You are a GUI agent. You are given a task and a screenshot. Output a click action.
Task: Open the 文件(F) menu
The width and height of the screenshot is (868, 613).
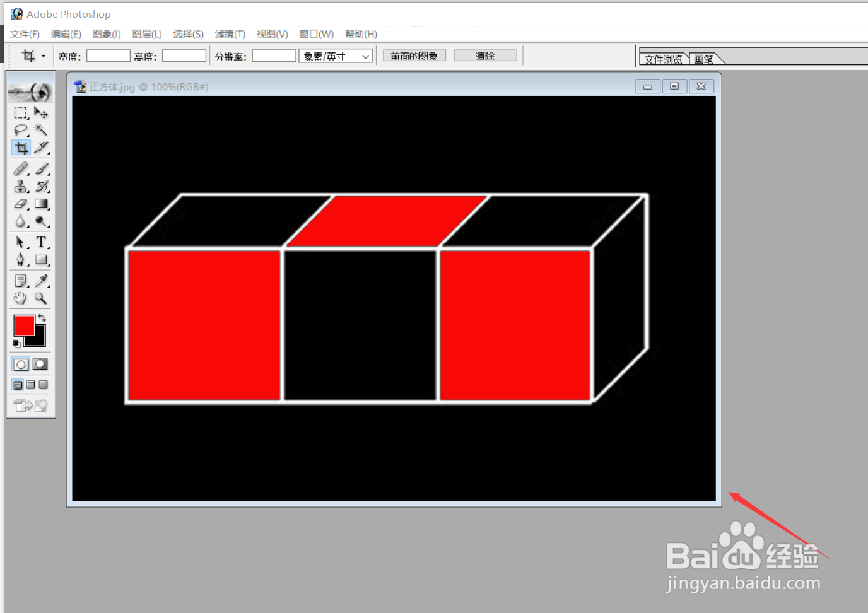pyautogui.click(x=25, y=34)
